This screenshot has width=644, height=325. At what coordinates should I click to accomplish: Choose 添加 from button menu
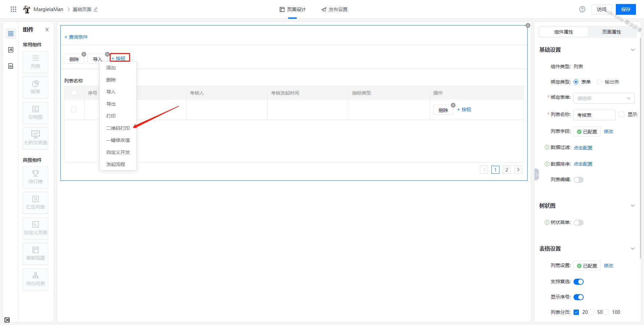click(118, 68)
